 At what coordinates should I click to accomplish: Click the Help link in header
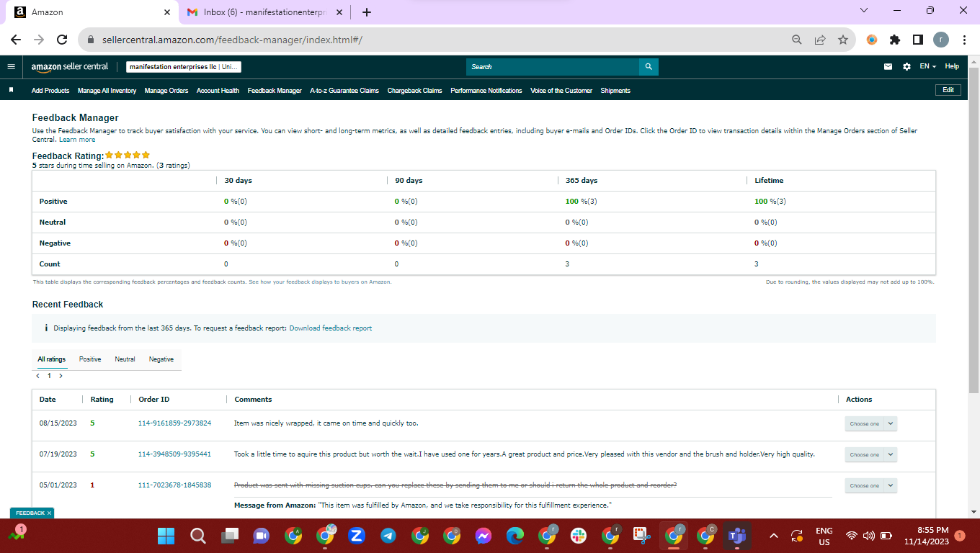point(952,67)
